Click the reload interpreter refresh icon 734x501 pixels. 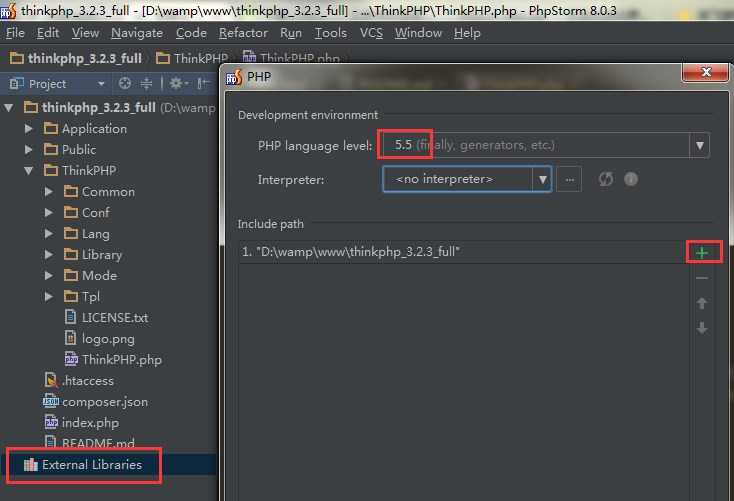(606, 179)
